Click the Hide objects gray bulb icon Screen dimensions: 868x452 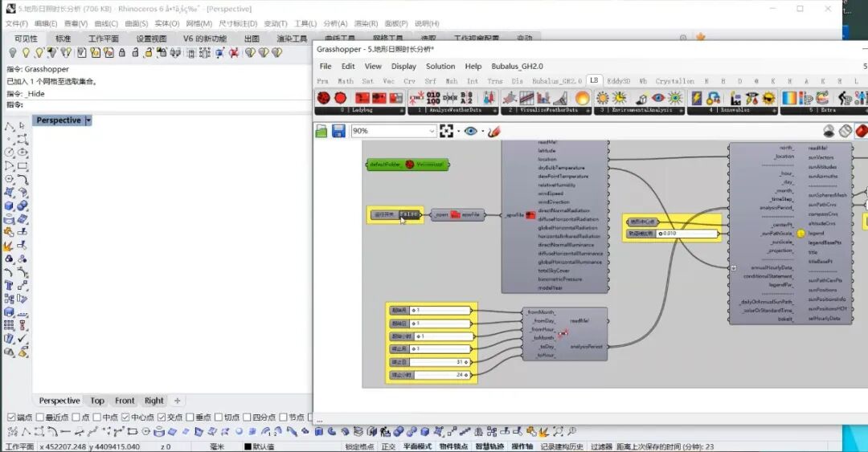(x=13, y=52)
